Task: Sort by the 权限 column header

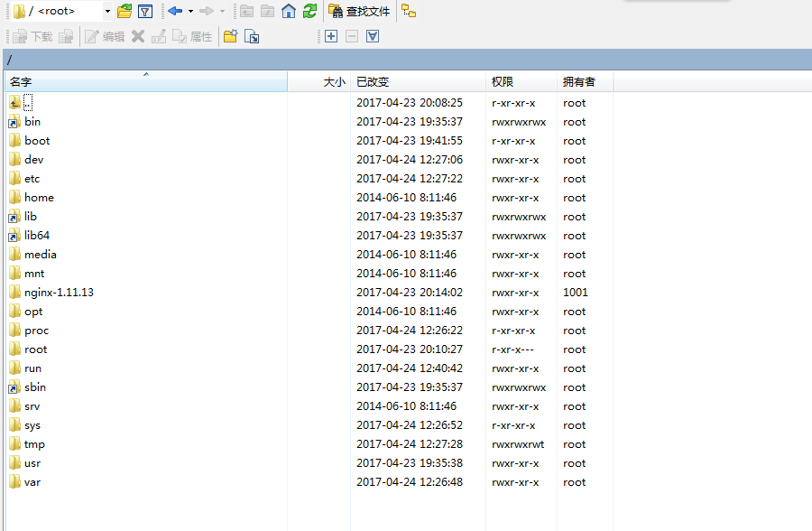Action: [x=521, y=82]
